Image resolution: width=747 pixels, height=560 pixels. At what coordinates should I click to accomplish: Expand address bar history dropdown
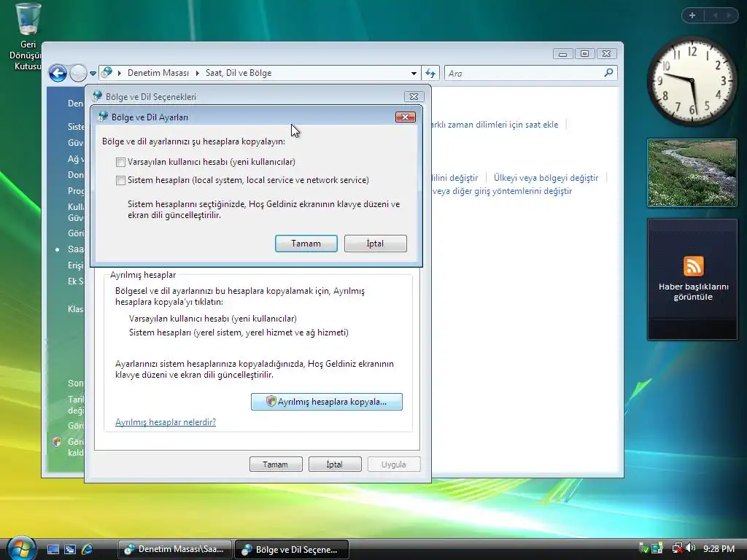tap(414, 74)
